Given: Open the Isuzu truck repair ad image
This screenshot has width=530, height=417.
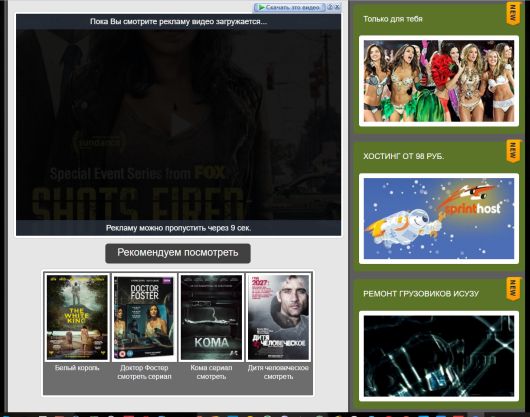Looking at the screenshot, I should [x=439, y=356].
